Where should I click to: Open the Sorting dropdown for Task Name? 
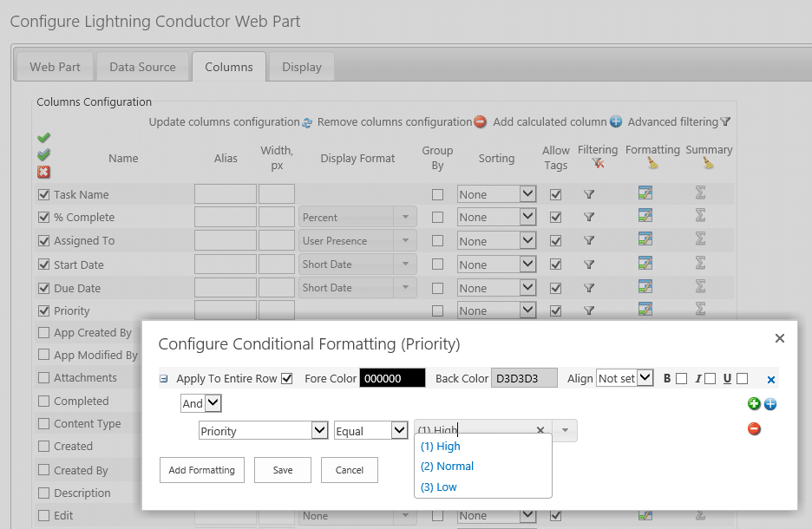coord(496,194)
